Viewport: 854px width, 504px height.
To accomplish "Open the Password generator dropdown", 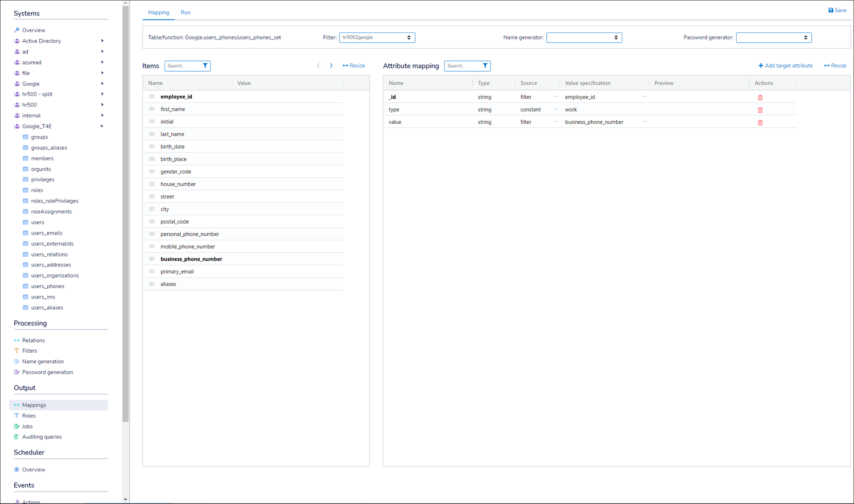I will coord(773,38).
